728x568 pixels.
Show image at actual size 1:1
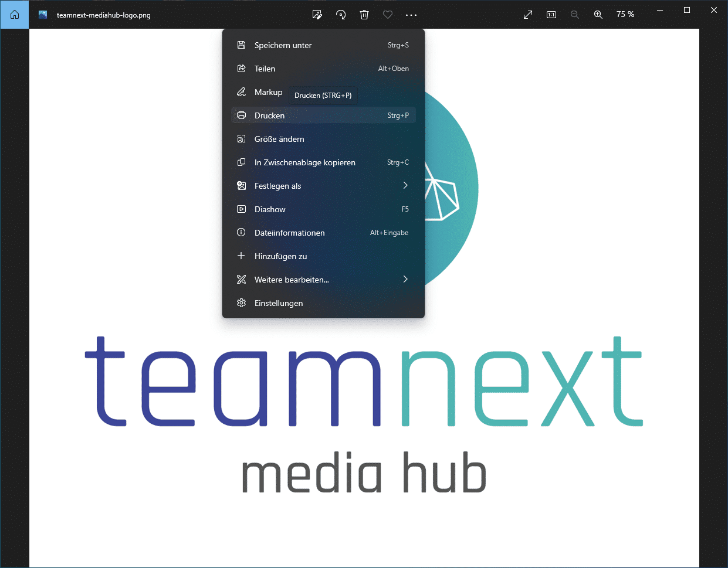pyautogui.click(x=551, y=15)
